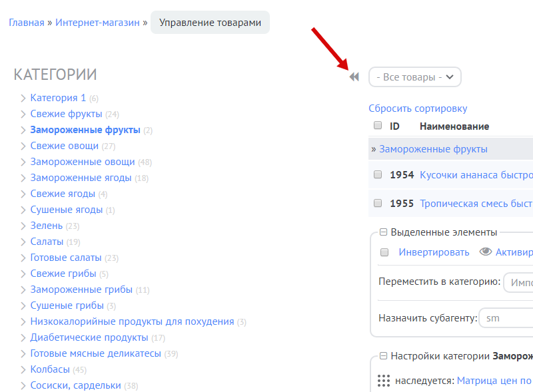Click the eye icon next to Активировать
Screen dimensions: 533x392
[x=486, y=252]
